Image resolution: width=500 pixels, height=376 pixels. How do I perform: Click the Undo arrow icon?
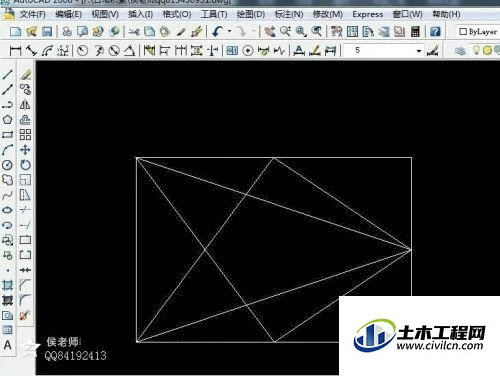pyautogui.click(x=217, y=32)
